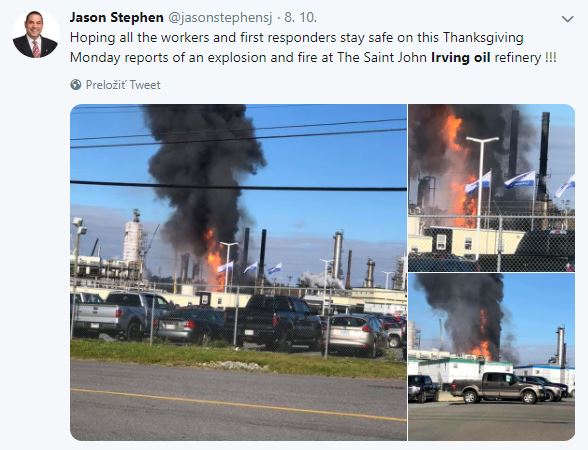Select the tweet text about Thanksgiving Monday

[x=313, y=48]
